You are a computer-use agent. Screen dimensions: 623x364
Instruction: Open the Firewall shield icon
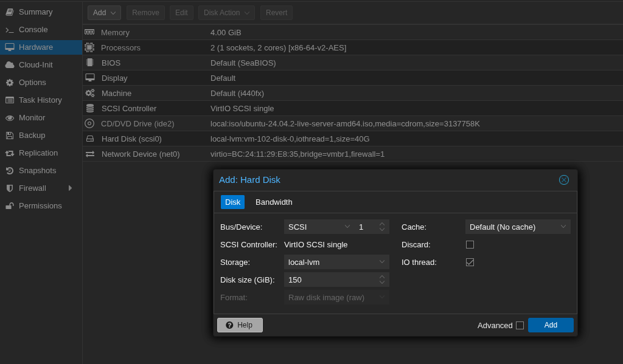click(x=10, y=188)
